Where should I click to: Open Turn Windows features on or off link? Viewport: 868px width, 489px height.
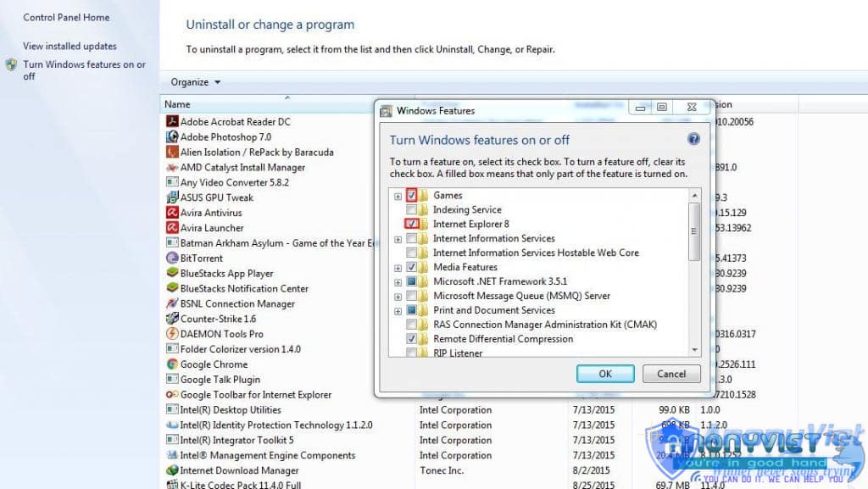pyautogui.click(x=84, y=70)
